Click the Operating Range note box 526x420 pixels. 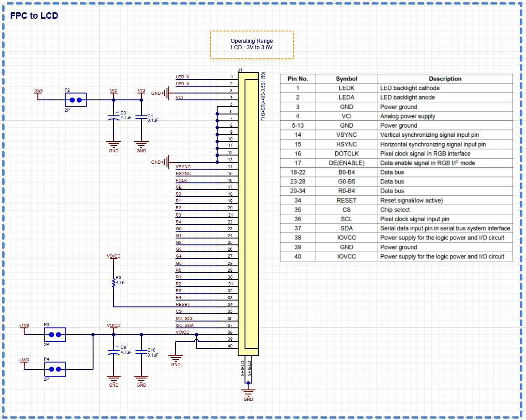pos(251,44)
